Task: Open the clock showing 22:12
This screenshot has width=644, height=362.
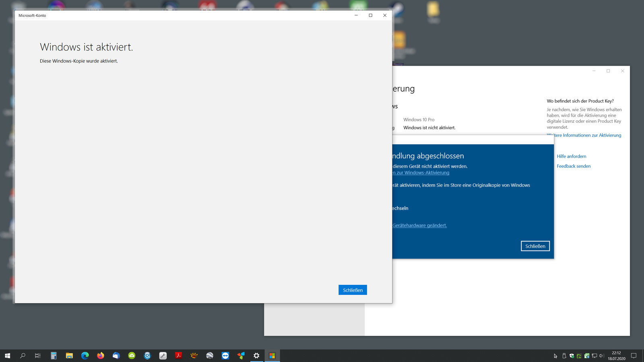Action: tap(616, 356)
